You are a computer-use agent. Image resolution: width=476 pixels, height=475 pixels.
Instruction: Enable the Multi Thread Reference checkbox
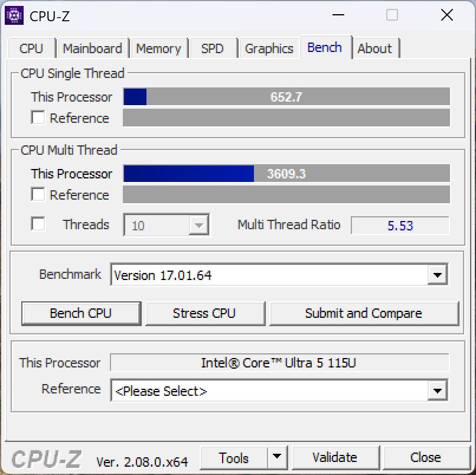(38, 194)
